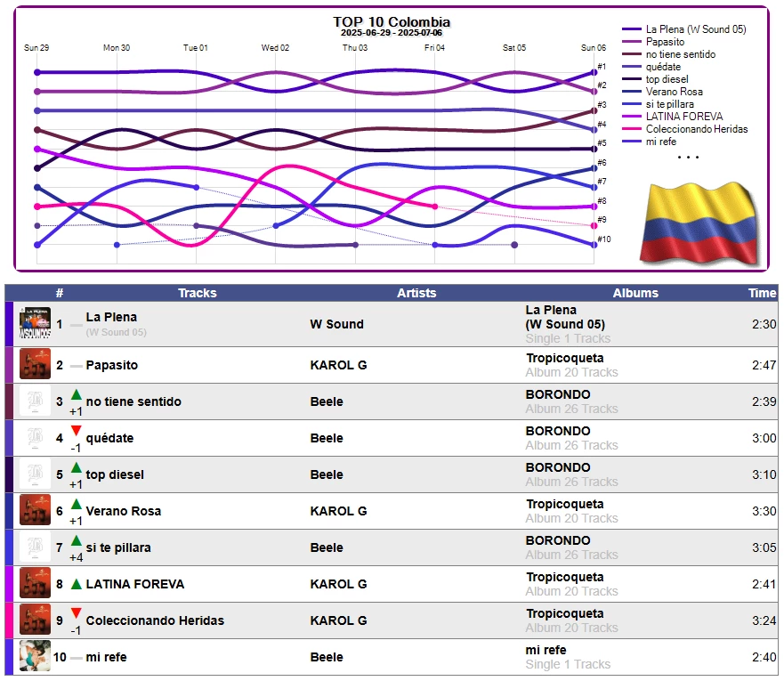The image size is (784, 681).
Task: Click the #1 rank label on chart
Action: coord(602,67)
